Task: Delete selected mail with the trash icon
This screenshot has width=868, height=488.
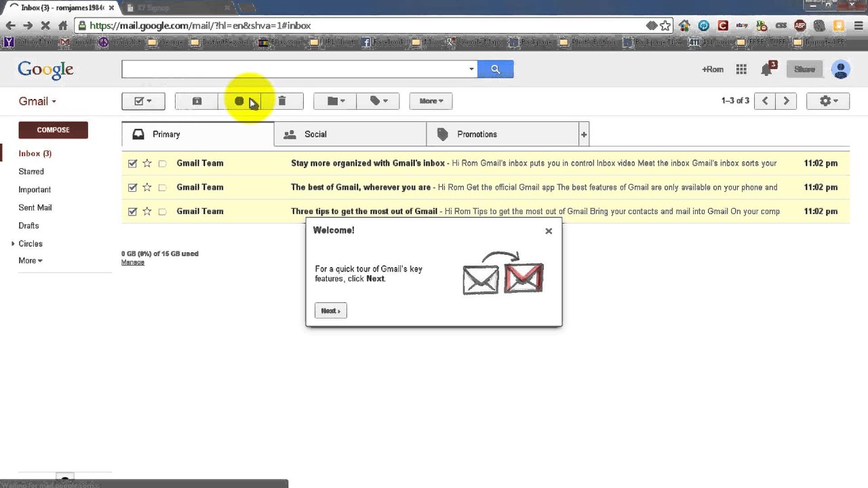Action: 281,101
